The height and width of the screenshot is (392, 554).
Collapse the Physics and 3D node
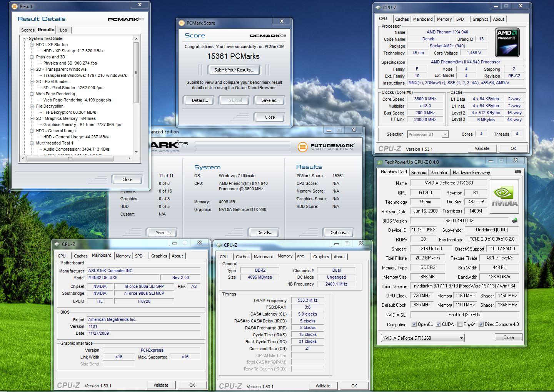pyautogui.click(x=32, y=57)
